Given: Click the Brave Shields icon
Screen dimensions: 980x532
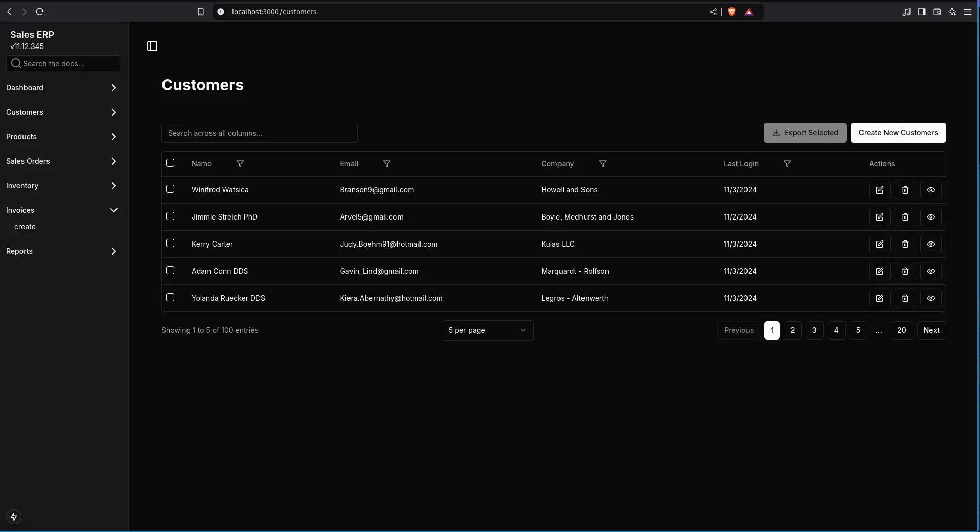Looking at the screenshot, I should pyautogui.click(x=731, y=12).
